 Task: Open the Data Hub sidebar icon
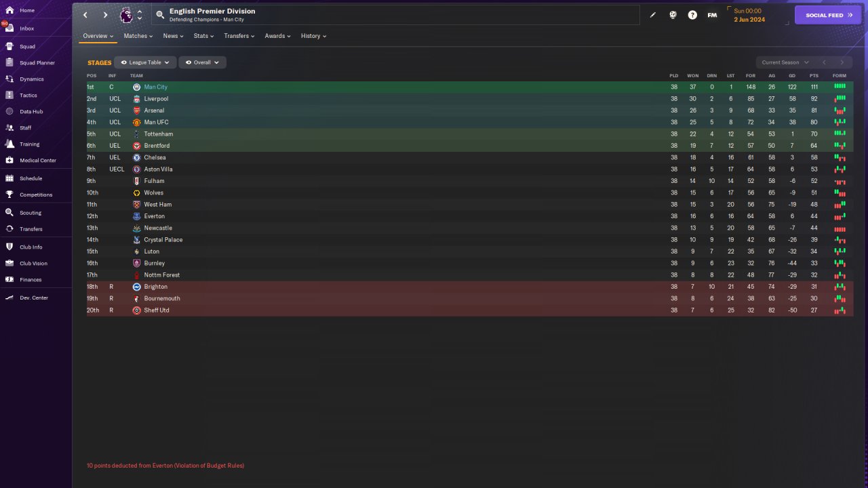coord(9,112)
